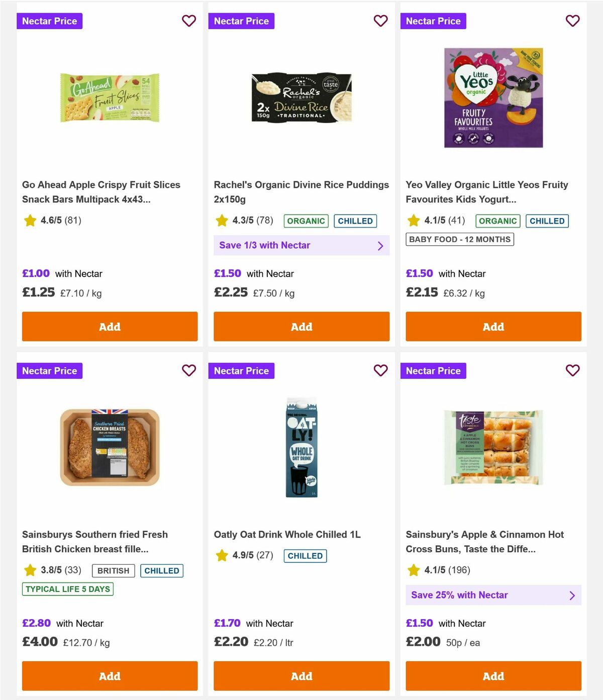
Task: Add Yeo Valley yogurts to trolley
Action: coord(493,327)
